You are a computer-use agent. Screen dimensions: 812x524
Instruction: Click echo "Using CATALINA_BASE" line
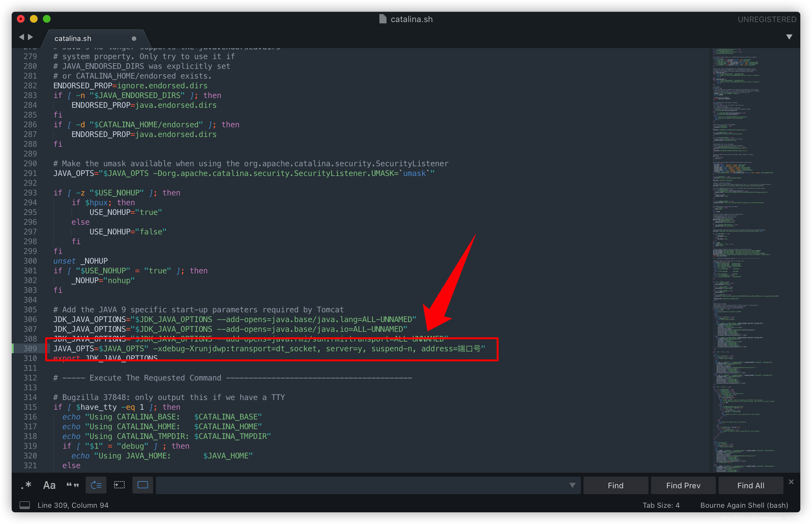click(162, 417)
